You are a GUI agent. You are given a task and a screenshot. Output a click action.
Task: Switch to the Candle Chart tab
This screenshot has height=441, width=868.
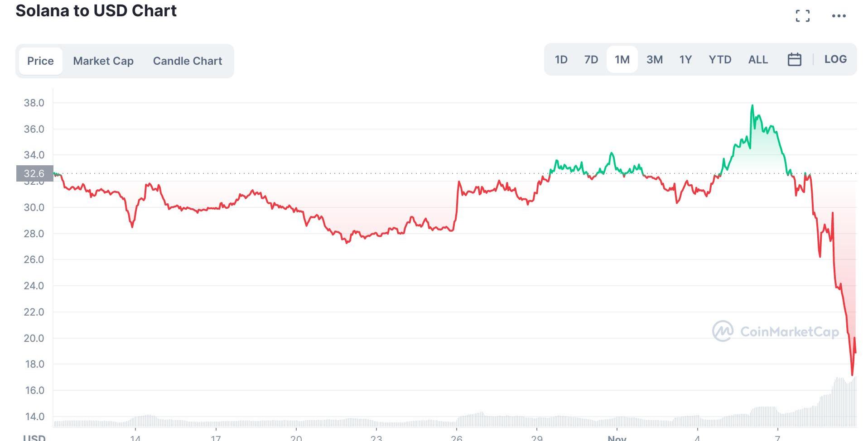click(x=188, y=61)
